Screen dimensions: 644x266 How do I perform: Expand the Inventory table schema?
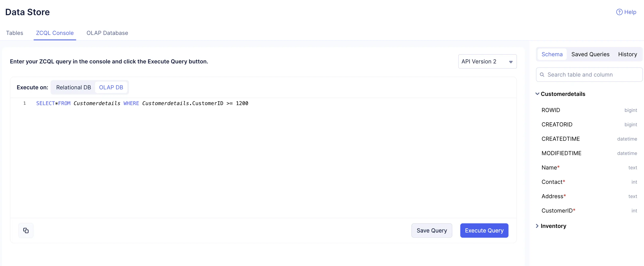pyautogui.click(x=537, y=226)
